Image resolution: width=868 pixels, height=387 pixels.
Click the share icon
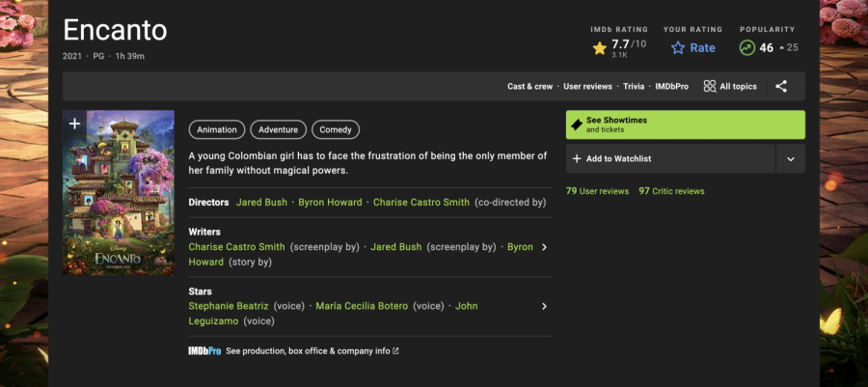click(x=781, y=86)
